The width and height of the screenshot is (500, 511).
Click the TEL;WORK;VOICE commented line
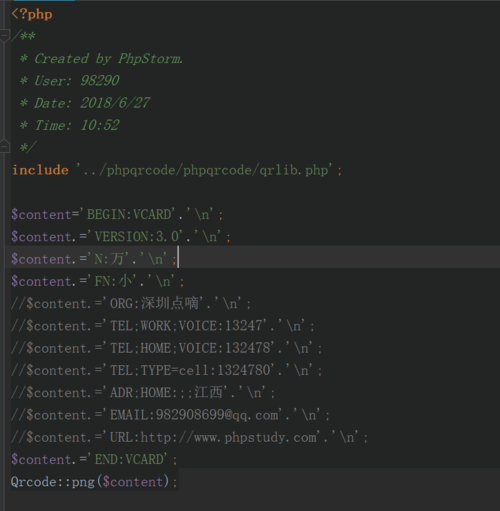coord(163,326)
